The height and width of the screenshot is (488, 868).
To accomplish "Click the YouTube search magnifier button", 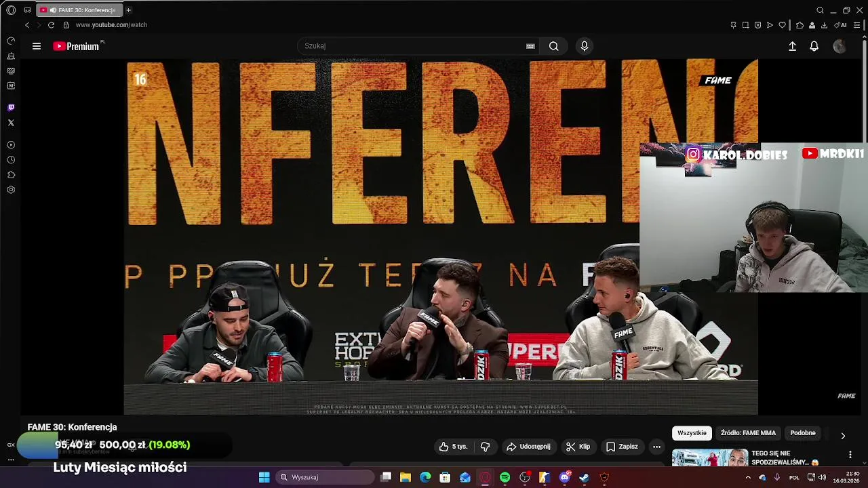I will pos(554,46).
